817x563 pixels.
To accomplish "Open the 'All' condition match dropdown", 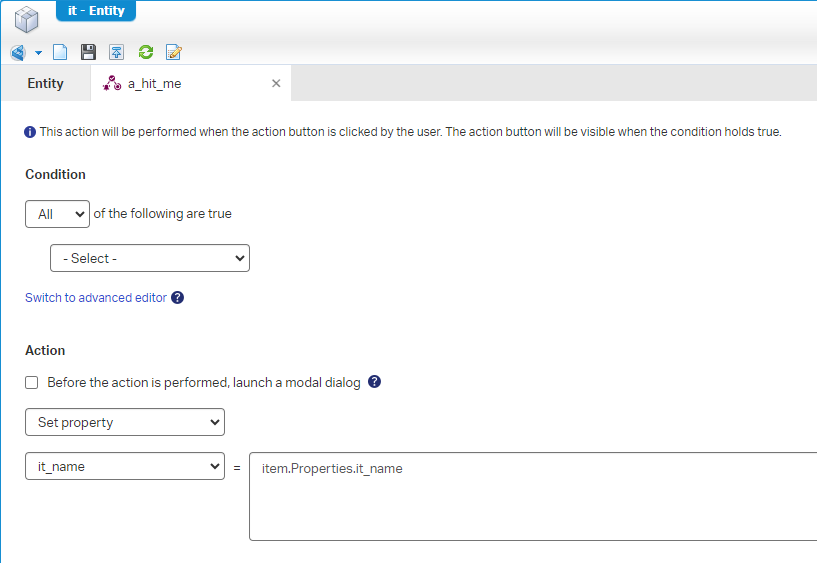I will [x=57, y=214].
